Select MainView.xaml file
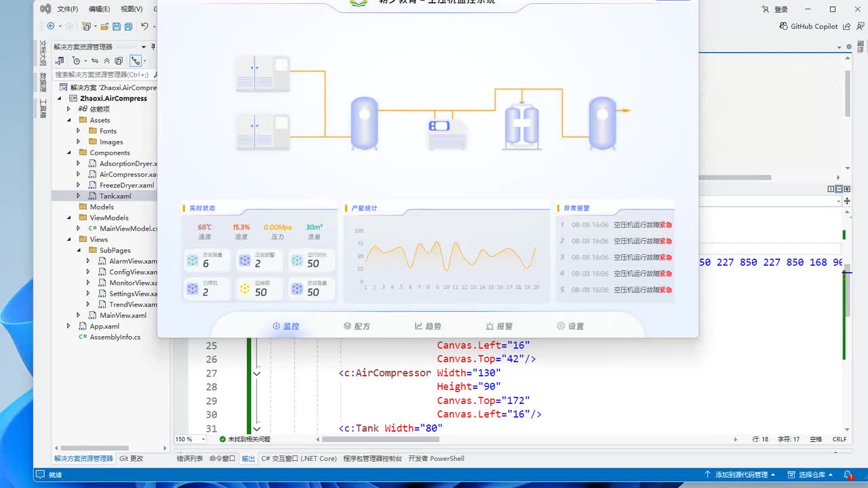This screenshot has width=868, height=488. [123, 315]
